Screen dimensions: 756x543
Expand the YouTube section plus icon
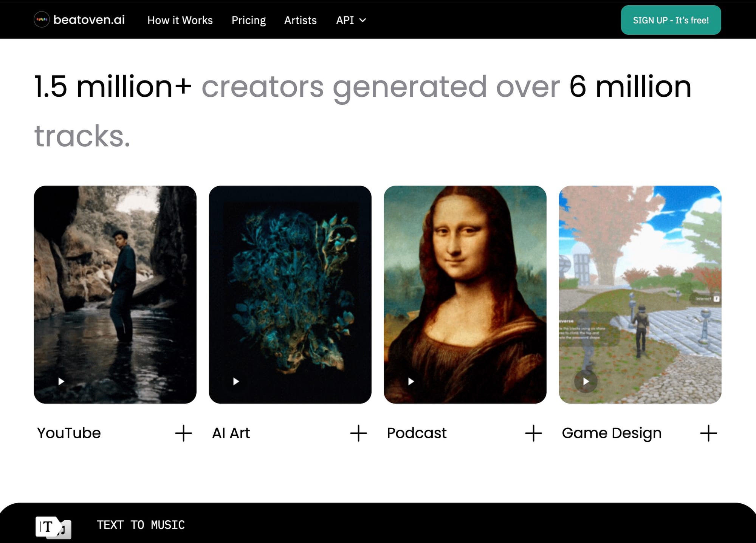[x=183, y=433]
